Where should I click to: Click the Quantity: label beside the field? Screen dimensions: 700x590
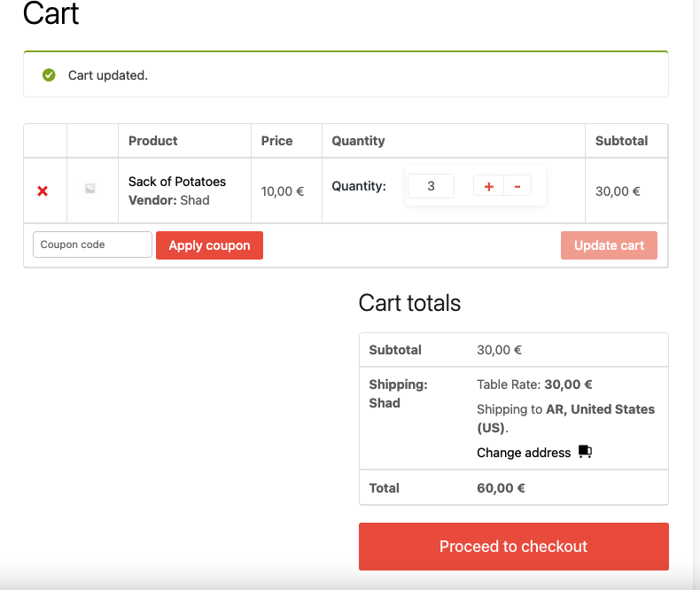pos(359,186)
